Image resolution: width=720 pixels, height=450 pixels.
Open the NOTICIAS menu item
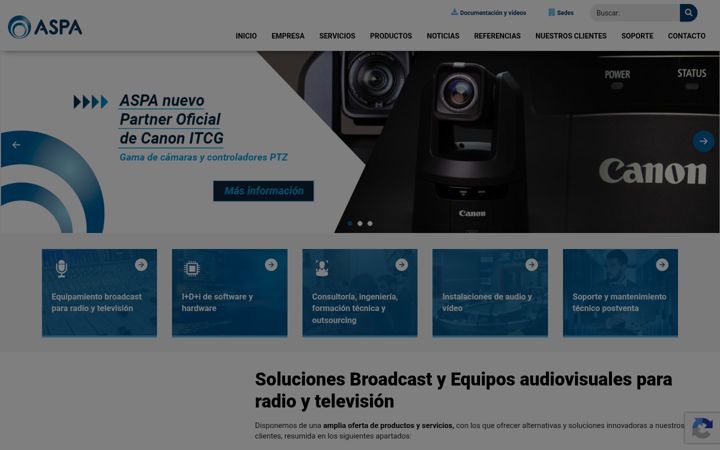[443, 36]
